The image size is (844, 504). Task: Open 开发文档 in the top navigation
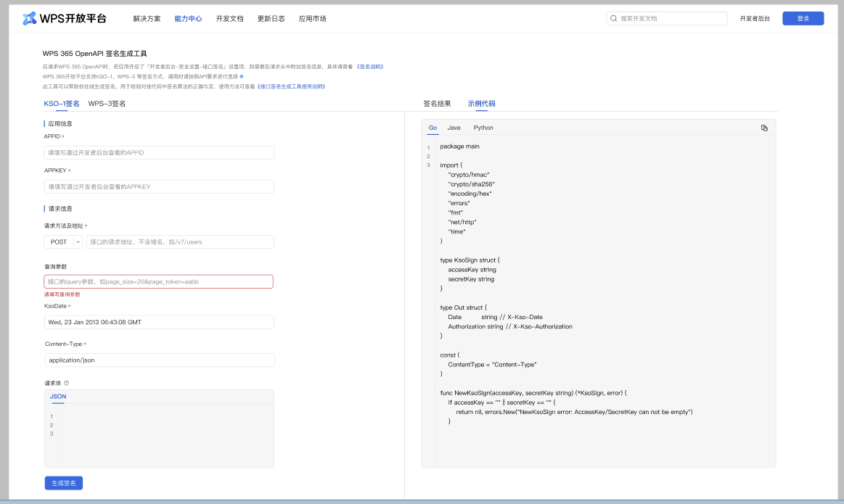tap(229, 19)
